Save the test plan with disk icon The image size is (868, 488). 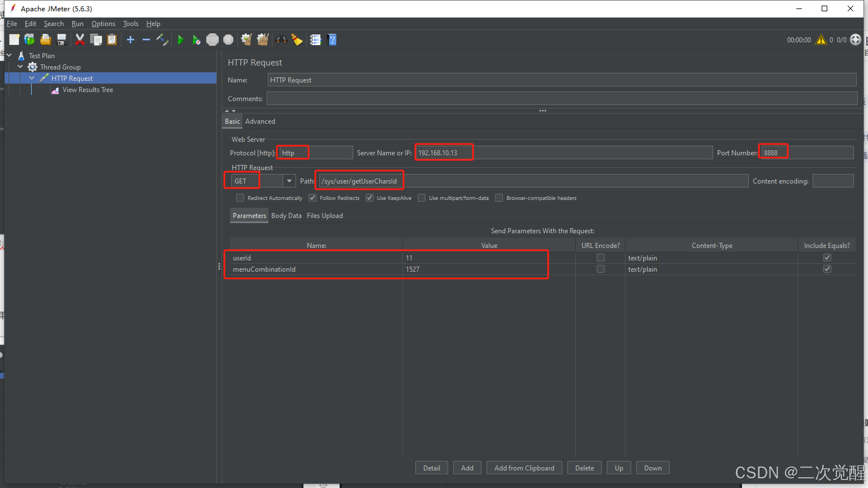[62, 40]
